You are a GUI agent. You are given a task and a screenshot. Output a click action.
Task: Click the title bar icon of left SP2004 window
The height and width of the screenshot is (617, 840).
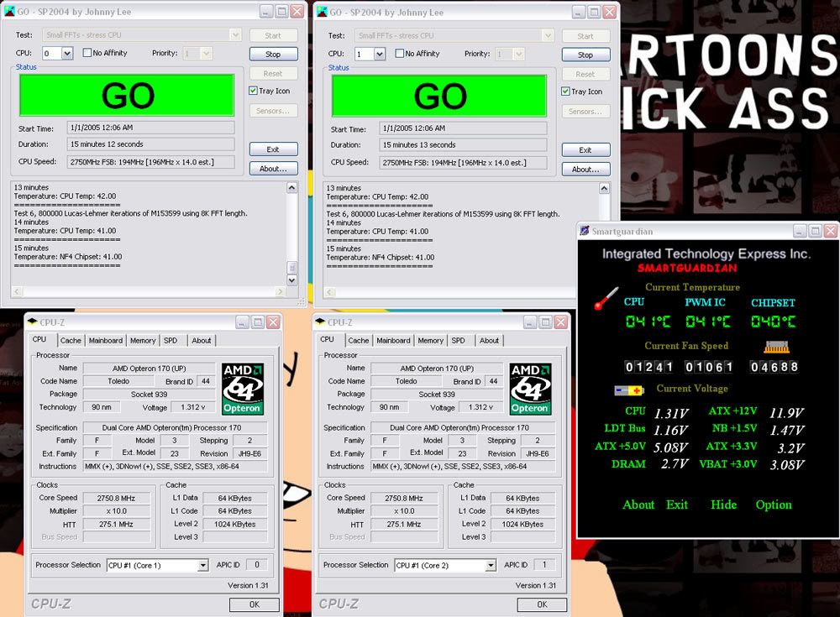[x=9, y=11]
